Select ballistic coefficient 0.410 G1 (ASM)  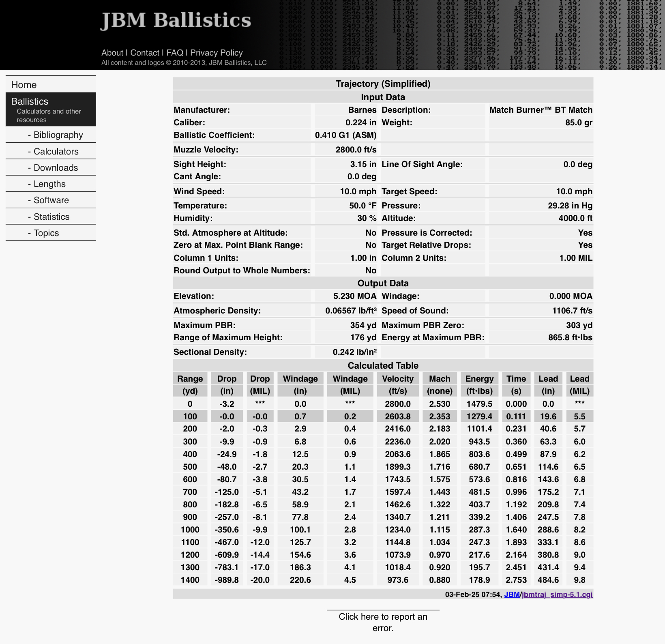click(345, 135)
